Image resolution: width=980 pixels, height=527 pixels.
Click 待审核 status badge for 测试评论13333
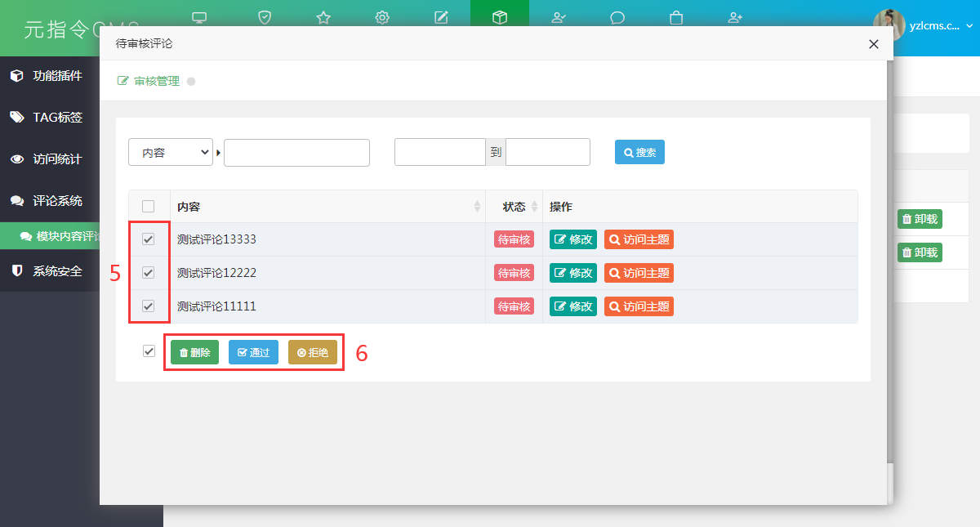pos(514,239)
